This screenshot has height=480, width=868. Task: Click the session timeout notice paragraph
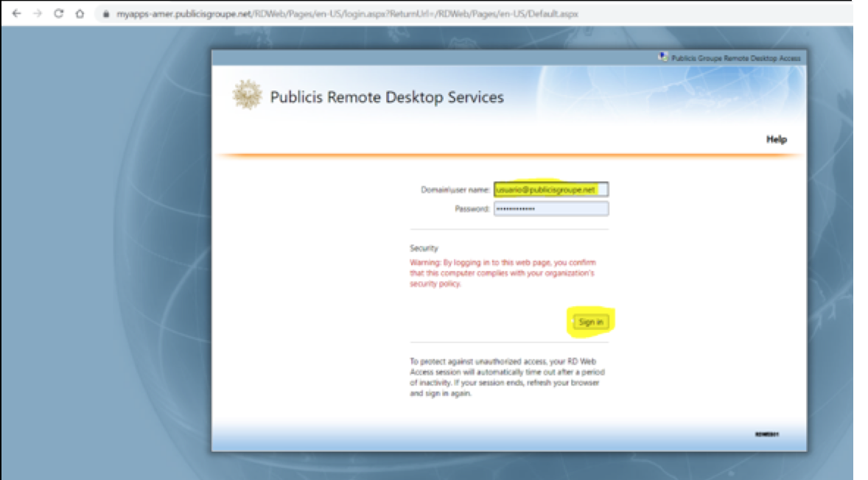507,377
